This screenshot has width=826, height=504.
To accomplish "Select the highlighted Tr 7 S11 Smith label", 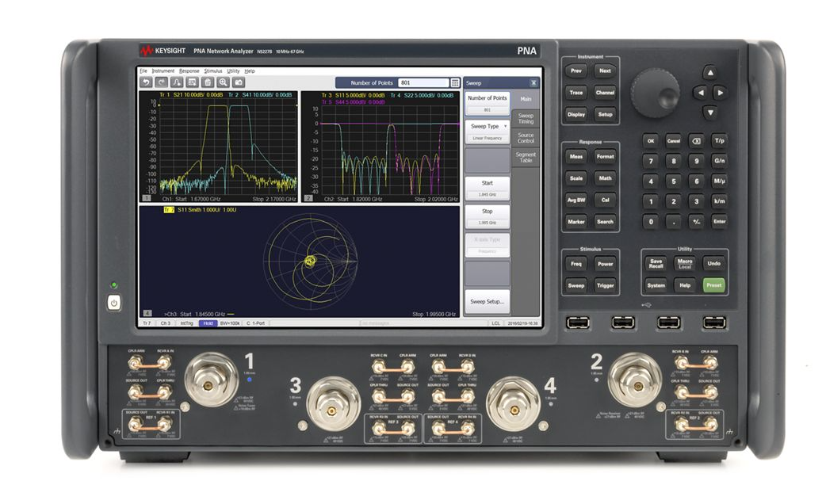I will [x=200, y=210].
